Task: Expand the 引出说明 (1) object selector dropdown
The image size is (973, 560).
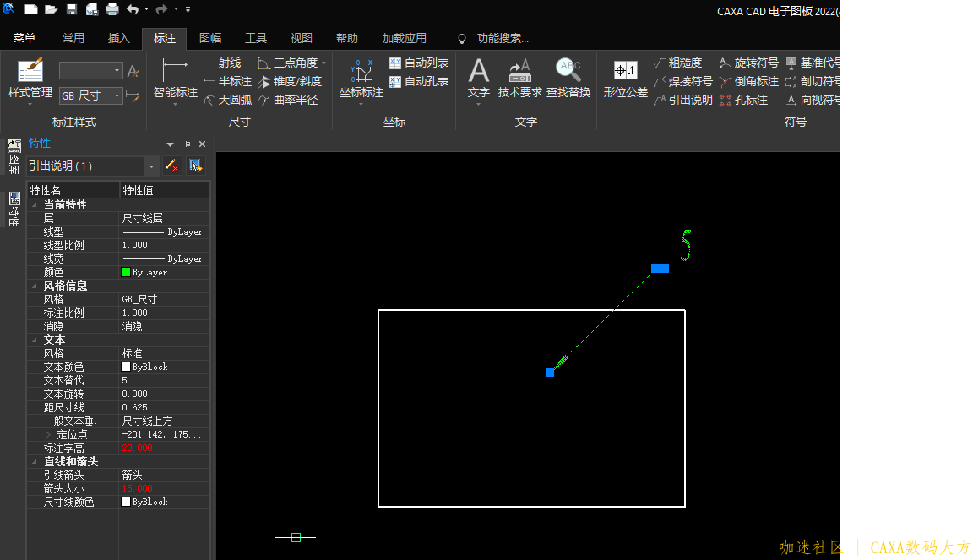Action: (152, 166)
